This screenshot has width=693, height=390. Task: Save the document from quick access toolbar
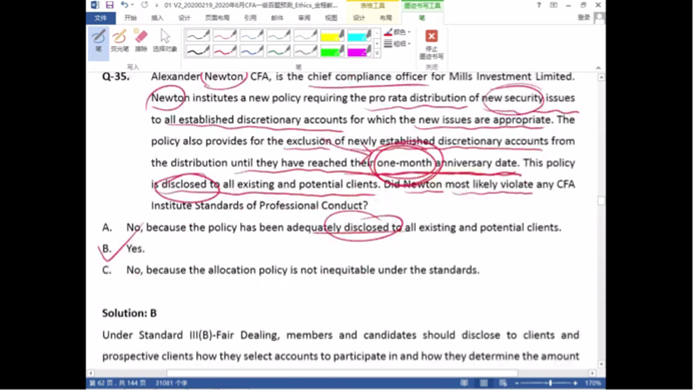pos(110,5)
